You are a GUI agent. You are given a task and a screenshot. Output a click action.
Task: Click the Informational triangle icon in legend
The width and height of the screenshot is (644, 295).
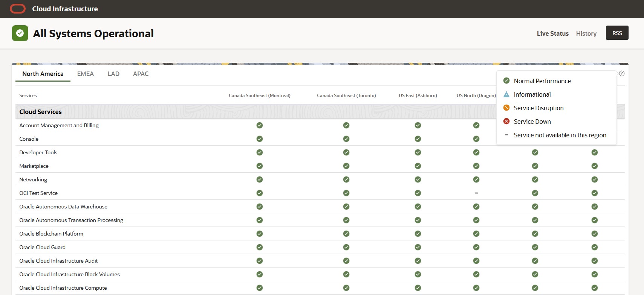[x=506, y=94]
